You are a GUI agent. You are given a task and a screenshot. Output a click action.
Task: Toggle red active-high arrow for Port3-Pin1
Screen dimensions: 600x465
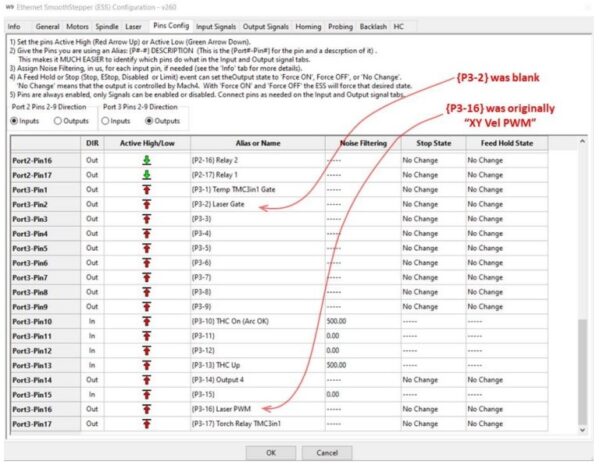(146, 189)
